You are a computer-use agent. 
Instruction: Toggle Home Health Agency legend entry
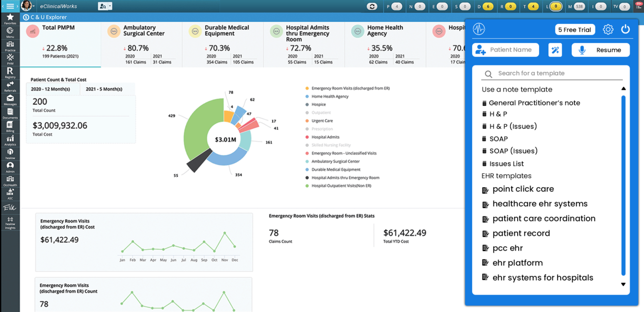[x=327, y=97]
